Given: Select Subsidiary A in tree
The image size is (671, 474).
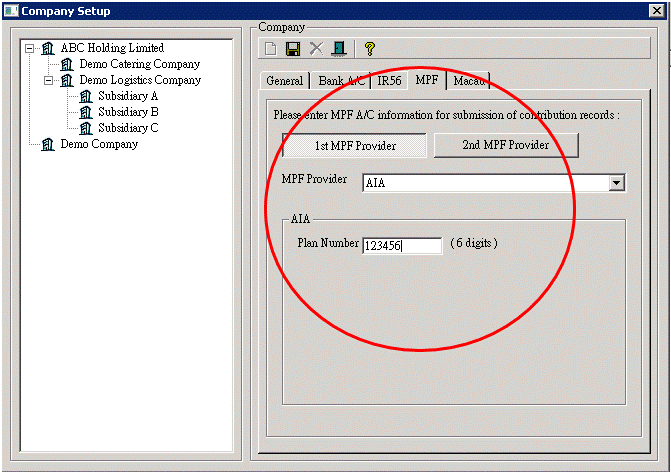Looking at the screenshot, I should [x=128, y=96].
